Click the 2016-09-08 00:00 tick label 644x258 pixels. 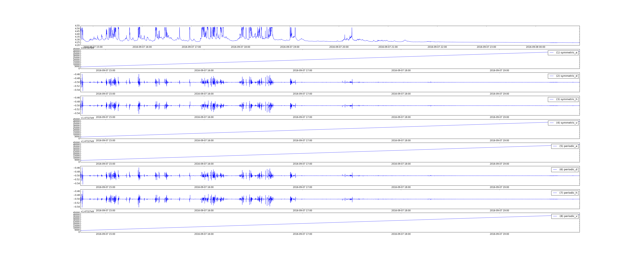(x=536, y=47)
